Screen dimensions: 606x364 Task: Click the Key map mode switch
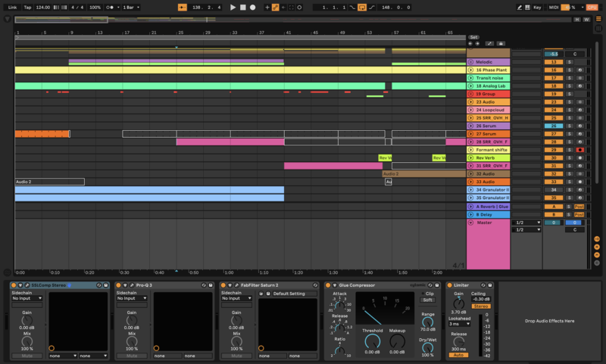point(537,7)
